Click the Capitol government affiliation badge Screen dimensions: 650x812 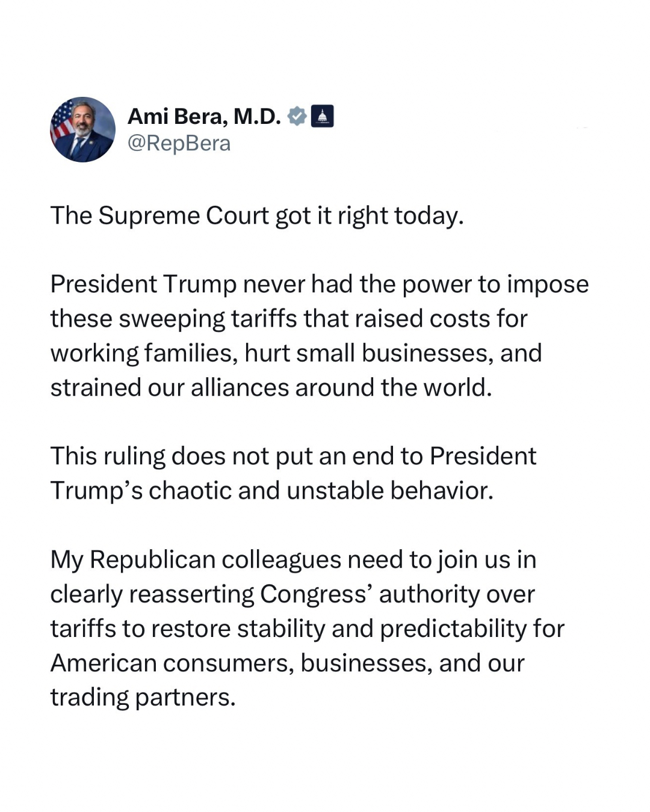(x=322, y=116)
